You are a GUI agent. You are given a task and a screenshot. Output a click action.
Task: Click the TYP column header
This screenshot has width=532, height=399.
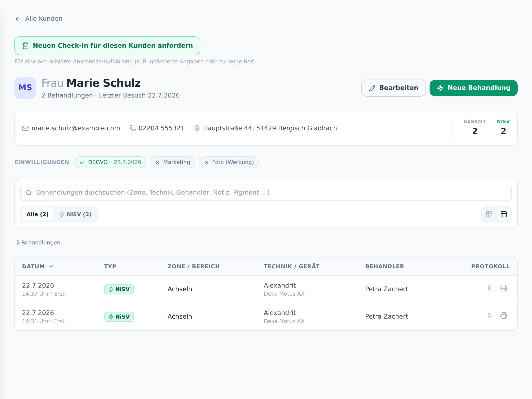(x=110, y=266)
